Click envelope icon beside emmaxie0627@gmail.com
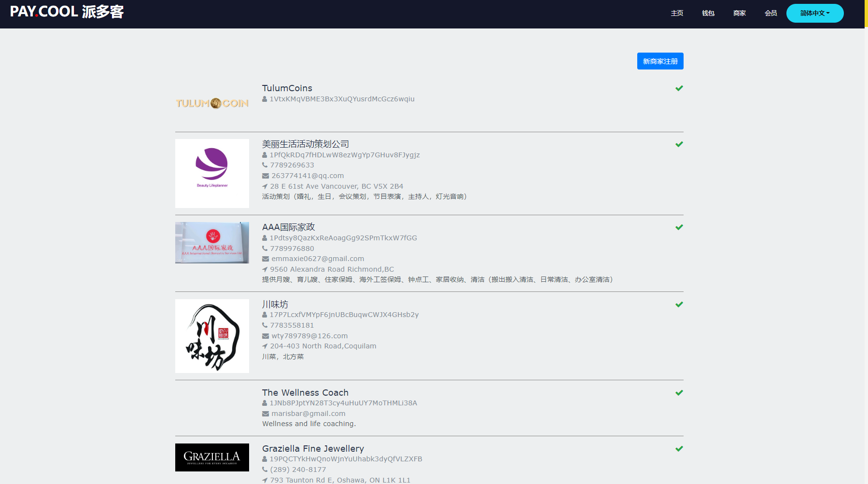Viewport: 868px width, 484px height. pyautogui.click(x=266, y=259)
